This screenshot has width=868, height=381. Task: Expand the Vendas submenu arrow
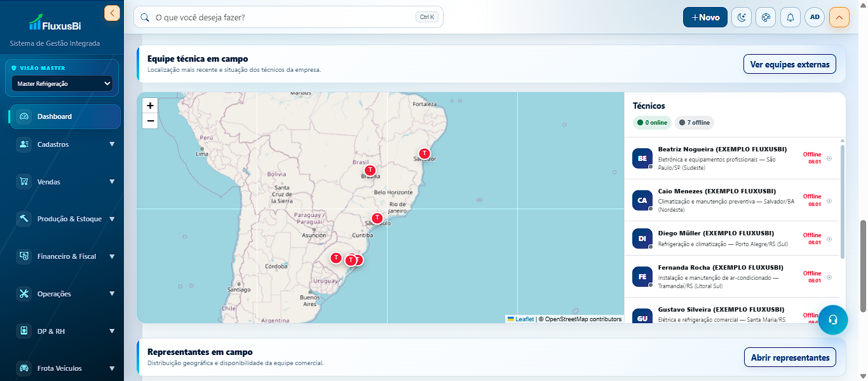(x=112, y=182)
